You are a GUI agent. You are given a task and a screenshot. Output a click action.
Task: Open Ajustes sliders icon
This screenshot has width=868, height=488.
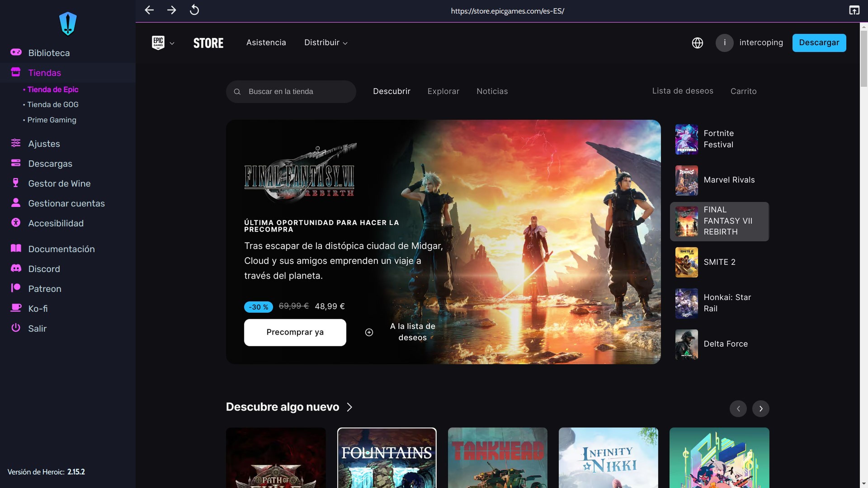coord(16,143)
